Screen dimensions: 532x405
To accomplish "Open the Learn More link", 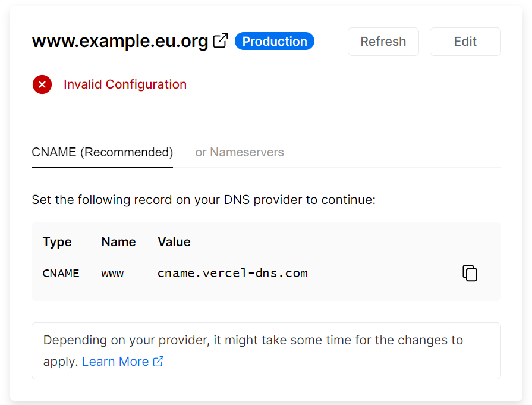I will pyautogui.click(x=115, y=362).
